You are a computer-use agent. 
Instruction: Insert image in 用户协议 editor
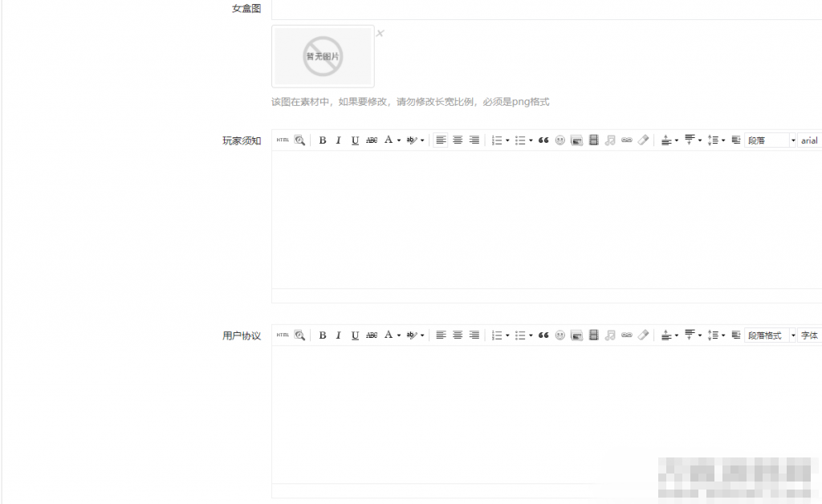tap(576, 335)
